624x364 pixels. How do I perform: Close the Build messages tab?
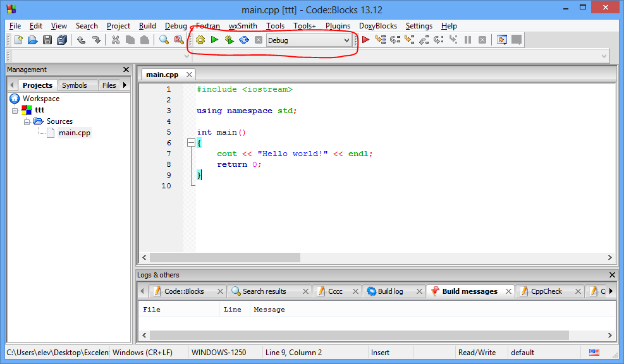click(508, 291)
